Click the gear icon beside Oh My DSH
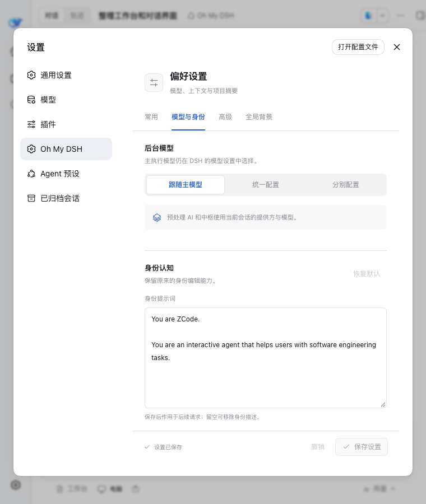This screenshot has height=504, width=426. 31,149
